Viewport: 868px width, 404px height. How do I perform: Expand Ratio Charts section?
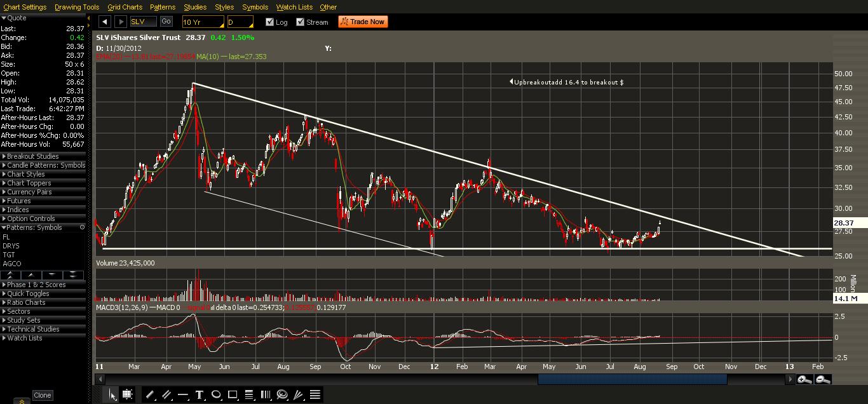(x=43, y=302)
